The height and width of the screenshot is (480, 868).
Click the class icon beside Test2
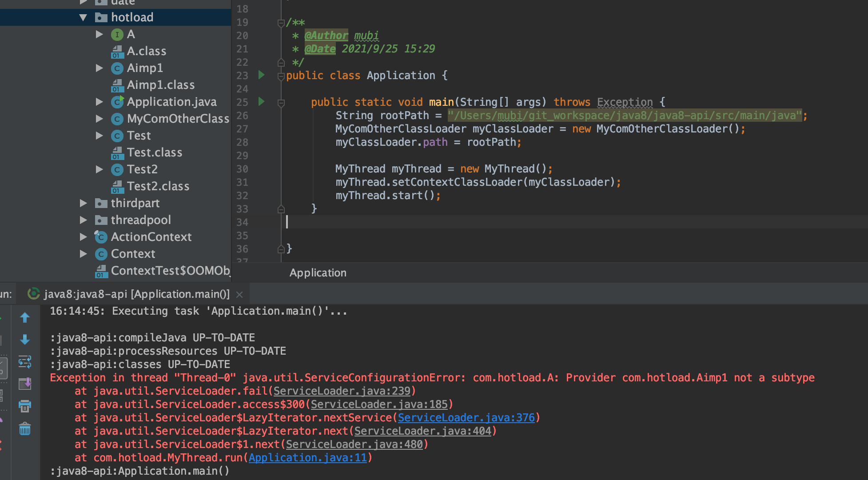point(116,169)
